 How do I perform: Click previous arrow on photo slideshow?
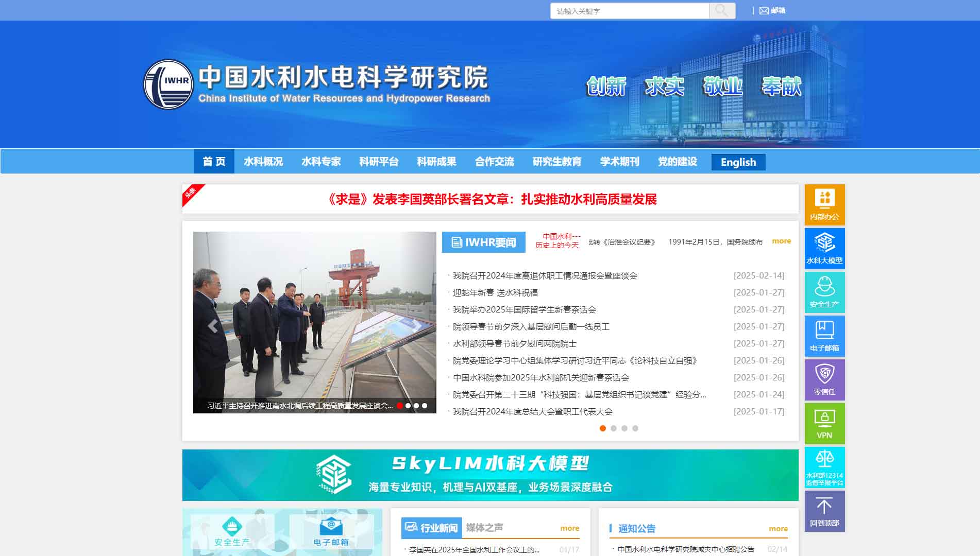pyautogui.click(x=213, y=326)
